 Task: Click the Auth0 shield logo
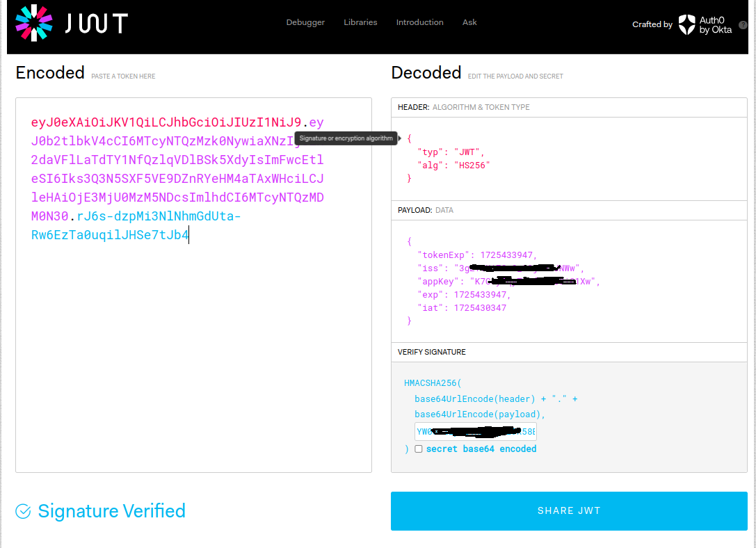tap(686, 24)
